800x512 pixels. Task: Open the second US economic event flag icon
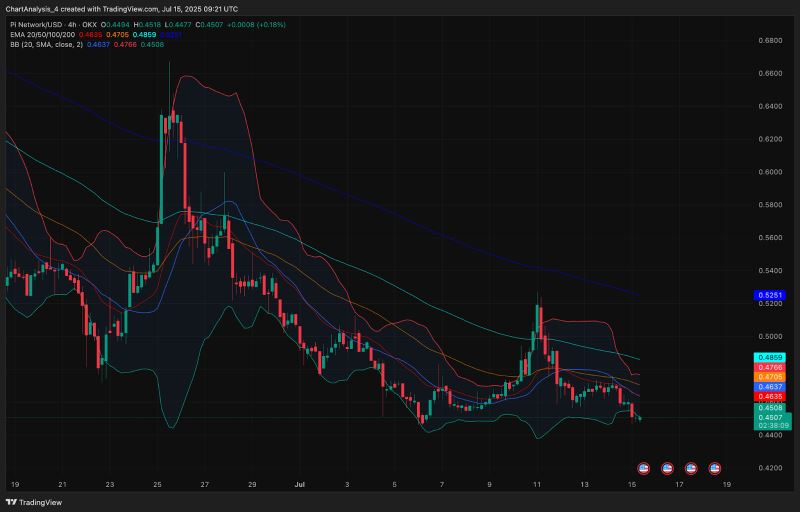tap(667, 468)
